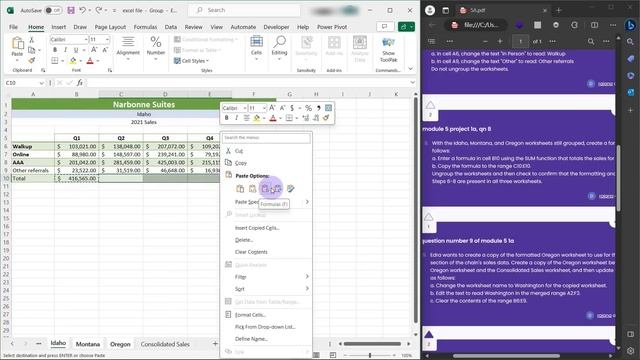Select Paste Values option icon
The height and width of the screenshot is (360, 640).
tap(253, 189)
